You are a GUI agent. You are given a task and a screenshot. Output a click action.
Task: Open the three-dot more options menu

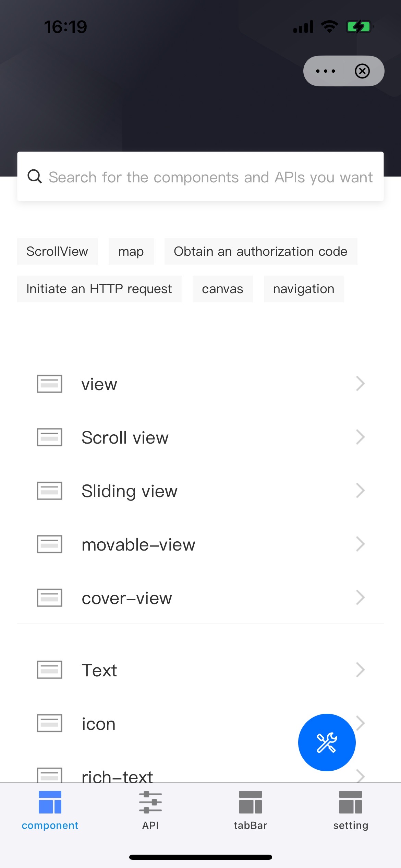pyautogui.click(x=325, y=71)
